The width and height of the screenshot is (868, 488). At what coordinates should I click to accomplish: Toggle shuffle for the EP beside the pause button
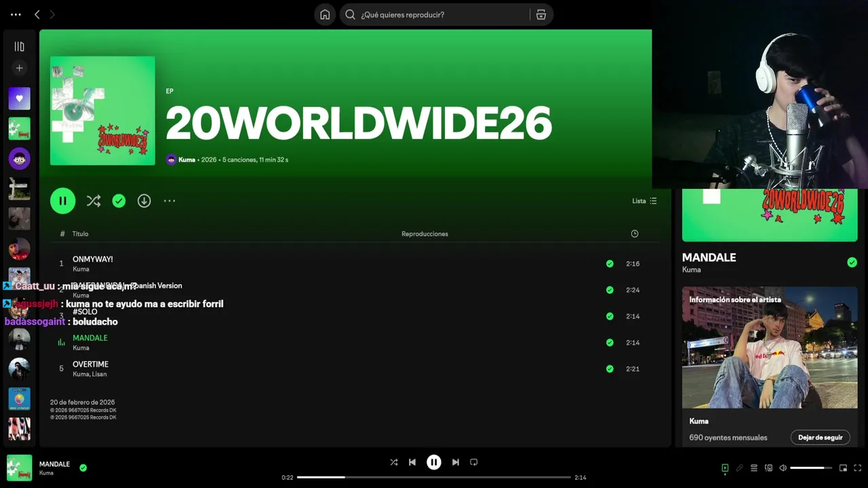[94, 201]
